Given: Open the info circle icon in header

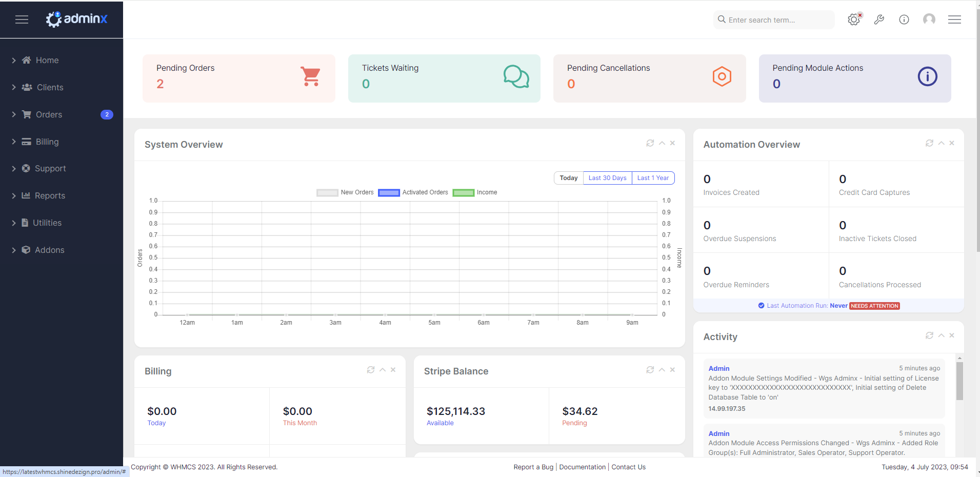Looking at the screenshot, I should [904, 19].
